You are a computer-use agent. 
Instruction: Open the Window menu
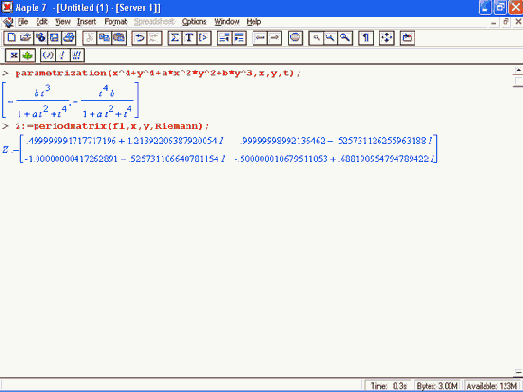point(227,22)
